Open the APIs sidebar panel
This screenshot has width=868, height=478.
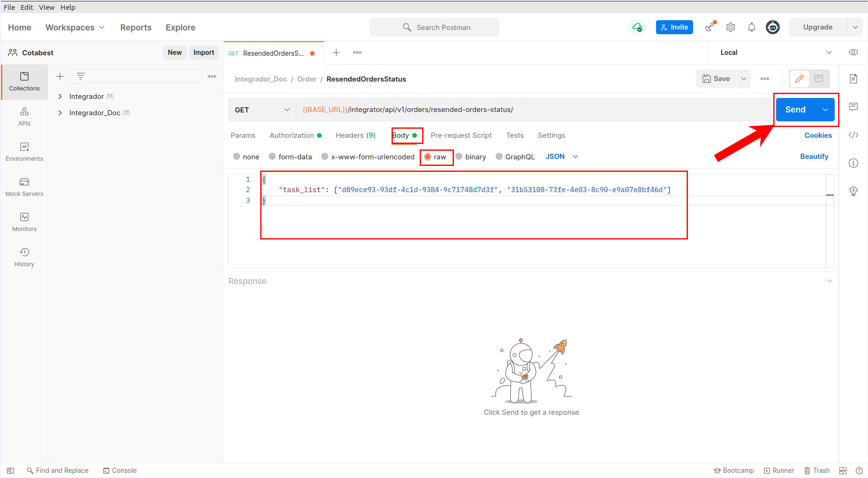(24, 117)
